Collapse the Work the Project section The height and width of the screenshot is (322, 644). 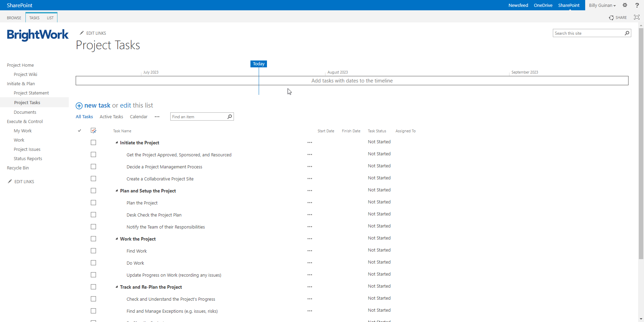(x=116, y=238)
